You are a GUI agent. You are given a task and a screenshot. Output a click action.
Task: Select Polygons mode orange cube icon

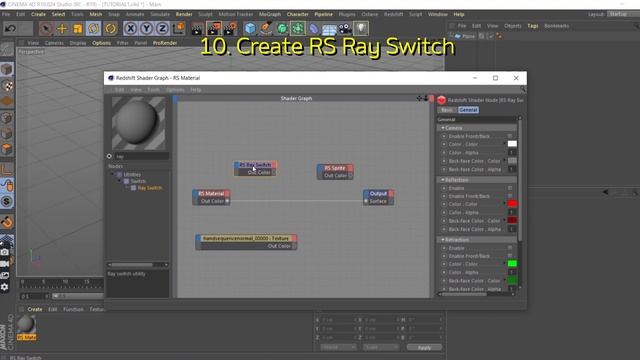(7, 149)
